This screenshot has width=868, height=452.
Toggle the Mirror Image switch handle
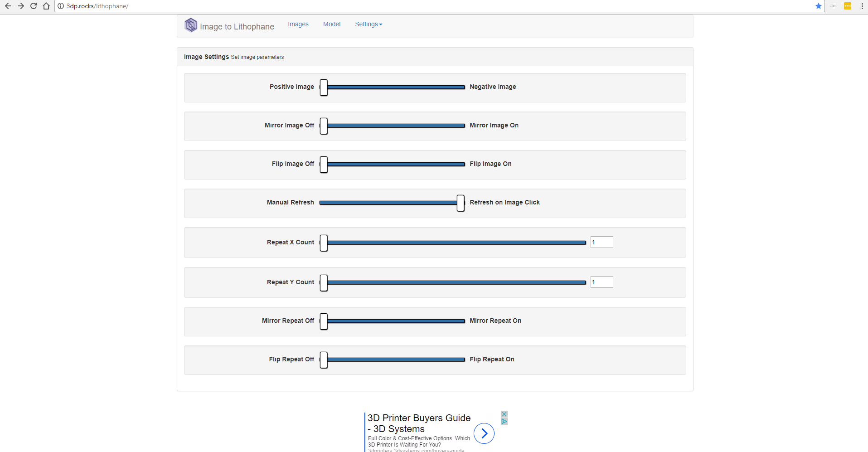click(x=324, y=126)
